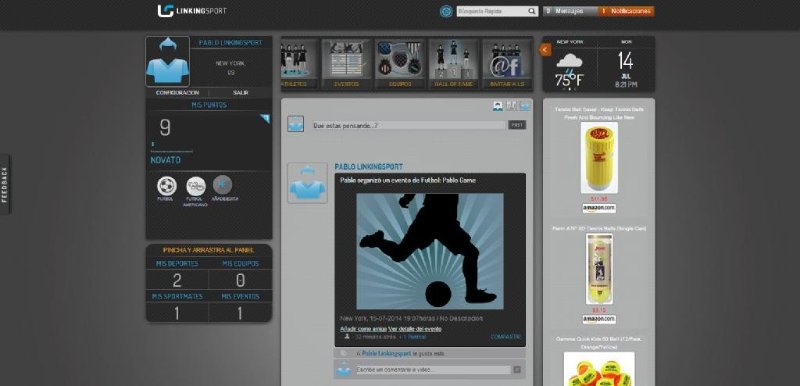This screenshot has height=386, width=800.
Task: Open the Eventos tile in top navigation
Action: [346, 64]
